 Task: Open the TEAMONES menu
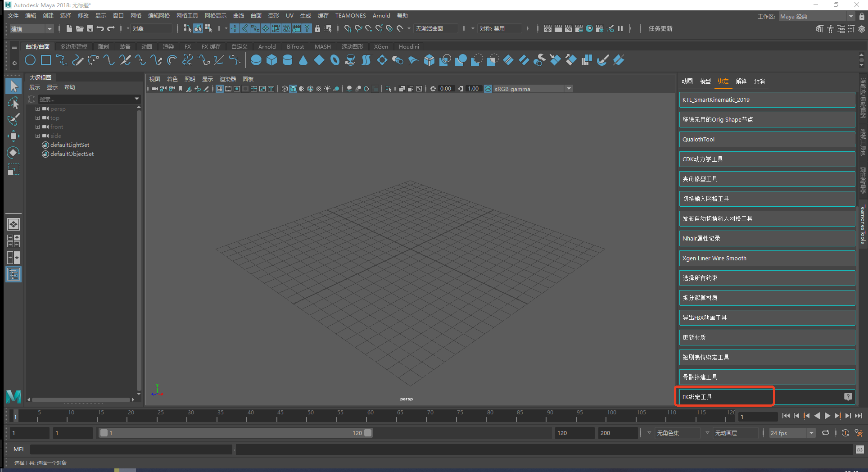pyautogui.click(x=350, y=16)
